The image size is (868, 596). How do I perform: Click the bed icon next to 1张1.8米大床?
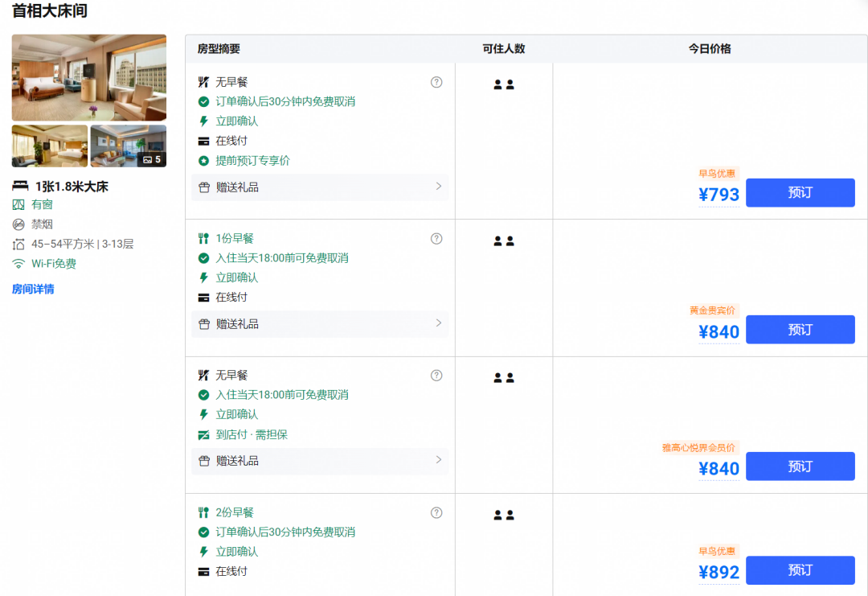tap(20, 186)
